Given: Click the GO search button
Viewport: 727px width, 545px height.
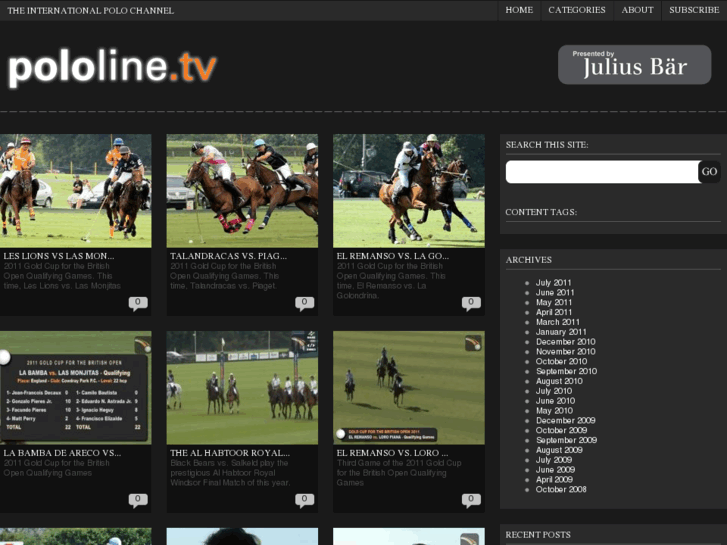Looking at the screenshot, I should pyautogui.click(x=709, y=172).
